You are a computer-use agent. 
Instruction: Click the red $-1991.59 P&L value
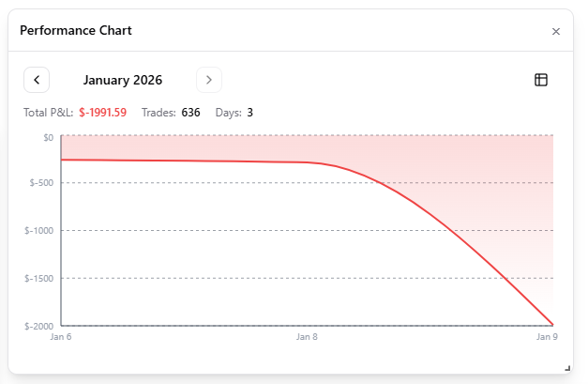(x=103, y=113)
